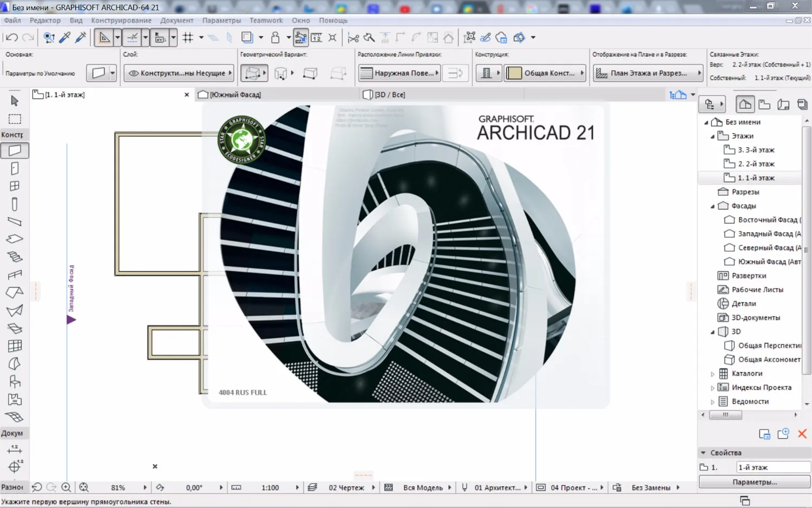The height and width of the screenshot is (508, 812).
Task: Click the Параметры... button in Свойства panel
Action: [754, 481]
